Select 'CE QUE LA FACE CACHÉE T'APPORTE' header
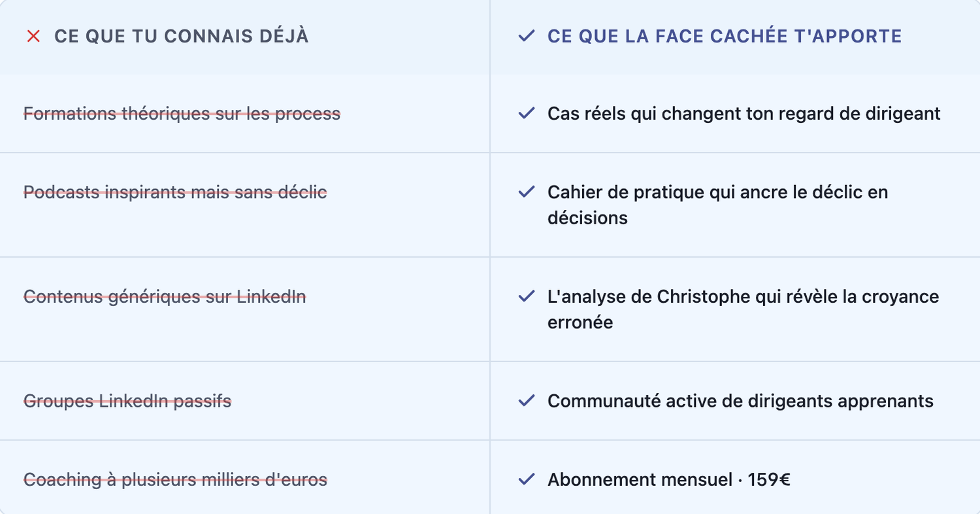This screenshot has height=514, width=980. tap(725, 37)
